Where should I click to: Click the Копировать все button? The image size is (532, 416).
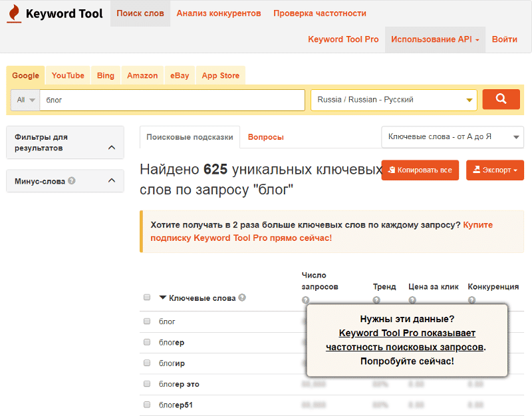pos(420,170)
